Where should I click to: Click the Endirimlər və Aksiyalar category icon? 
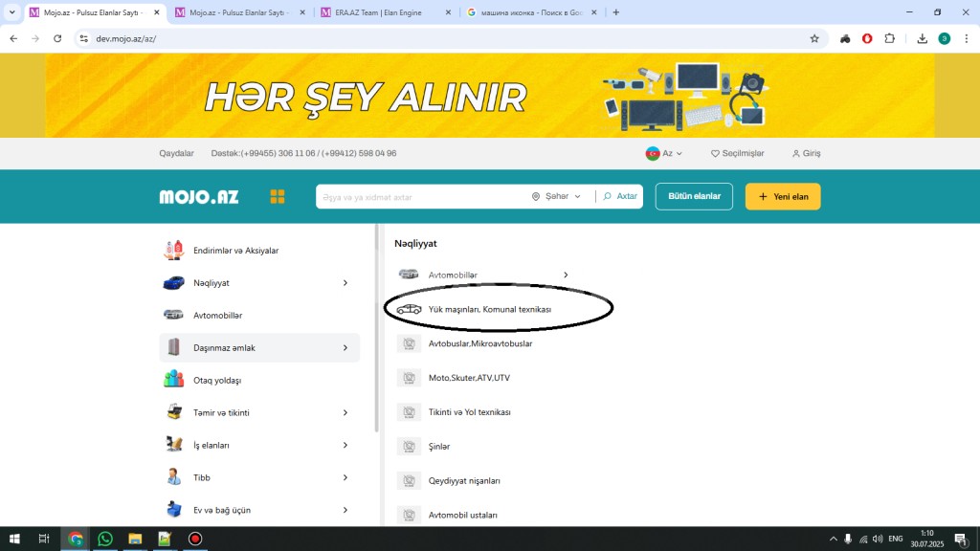tap(173, 251)
